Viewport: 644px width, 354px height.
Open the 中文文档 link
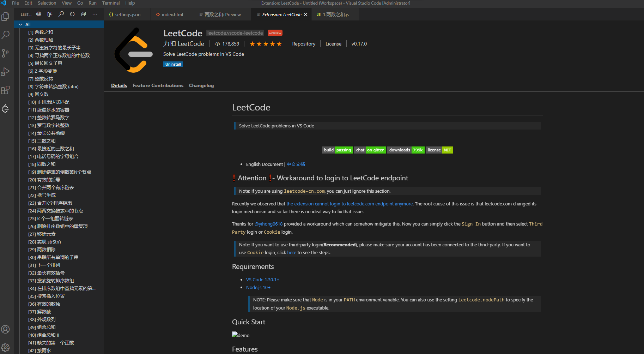296,164
